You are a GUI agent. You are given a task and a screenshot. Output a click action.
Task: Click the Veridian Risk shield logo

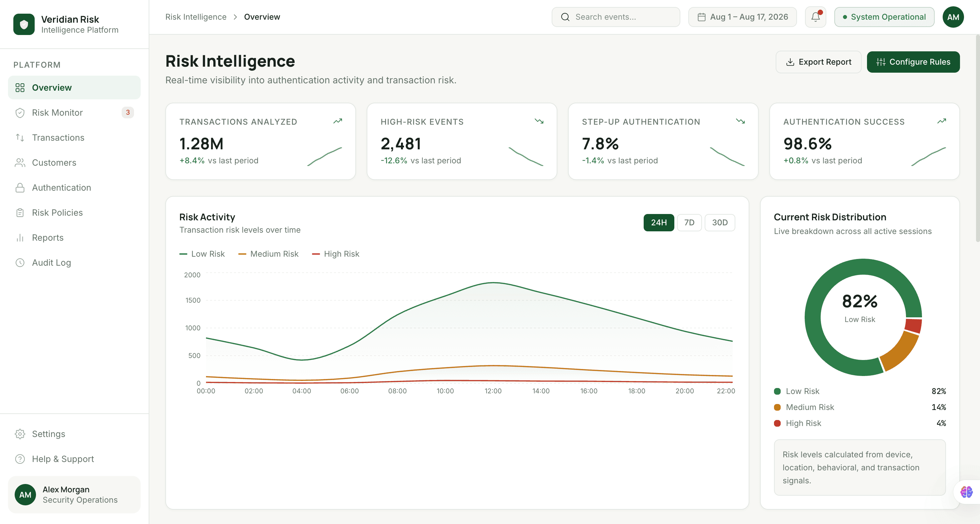24,24
